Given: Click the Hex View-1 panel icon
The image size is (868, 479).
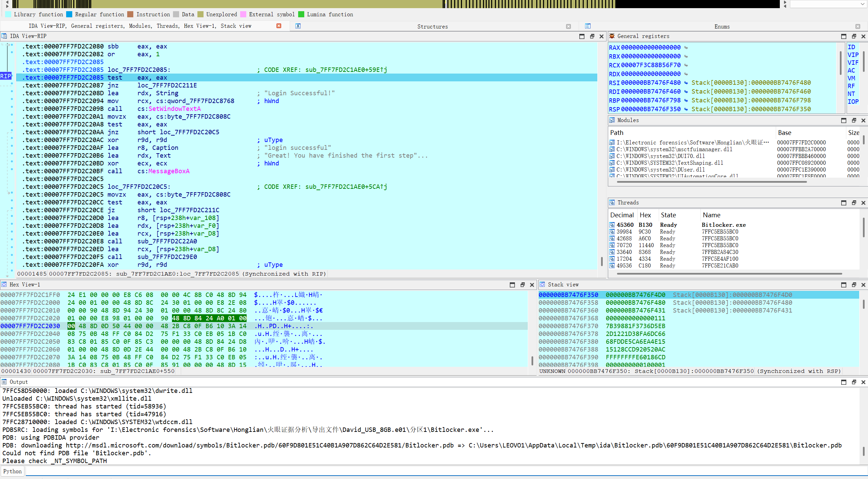Looking at the screenshot, I should [x=4, y=284].
